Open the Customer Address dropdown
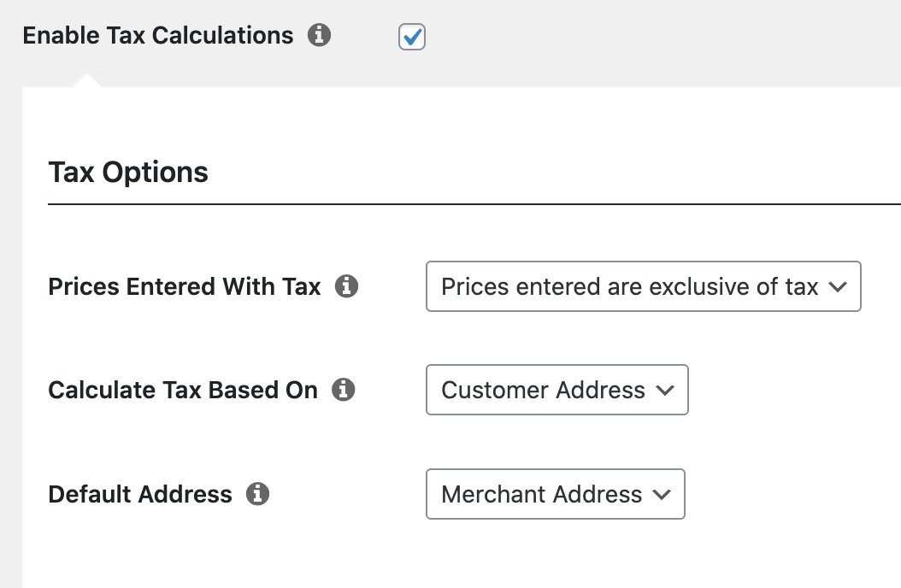 coord(556,390)
